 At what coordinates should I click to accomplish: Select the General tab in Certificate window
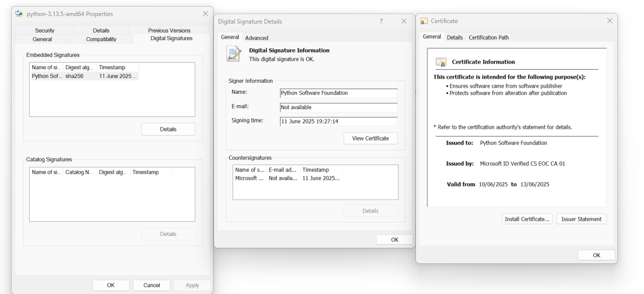pos(432,37)
